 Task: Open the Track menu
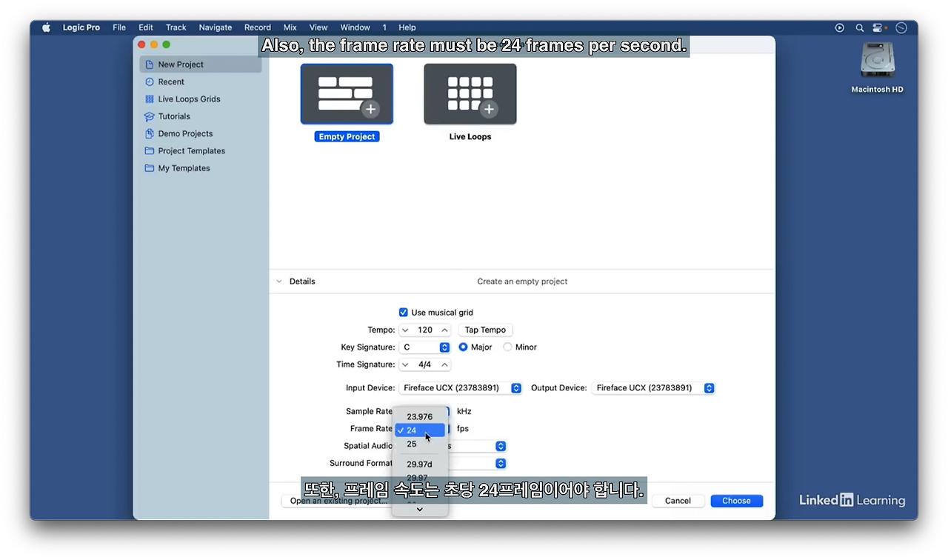(176, 27)
